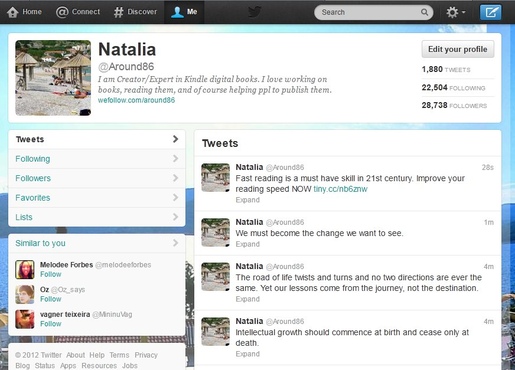Screen dimensions: 515x370
Task: Click the Me person icon
Action: click(177, 12)
